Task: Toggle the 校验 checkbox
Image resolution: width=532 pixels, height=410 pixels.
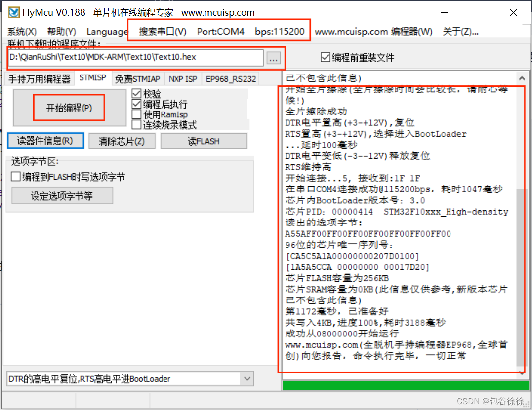Action: point(136,94)
